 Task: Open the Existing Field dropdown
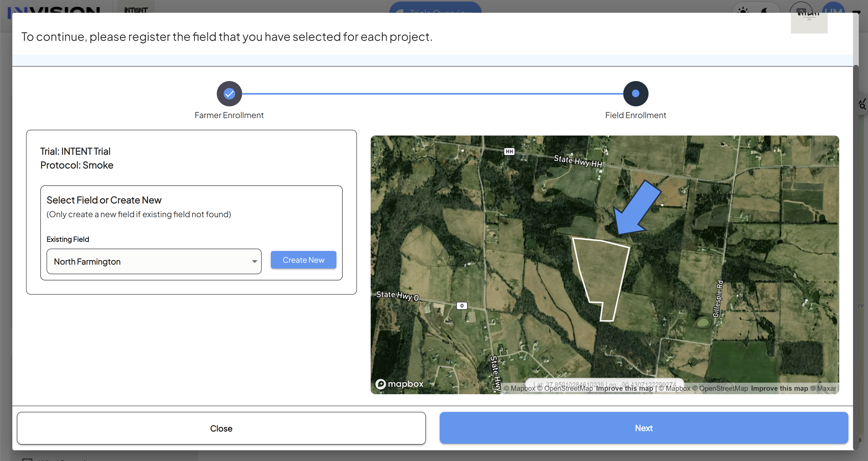coord(154,261)
